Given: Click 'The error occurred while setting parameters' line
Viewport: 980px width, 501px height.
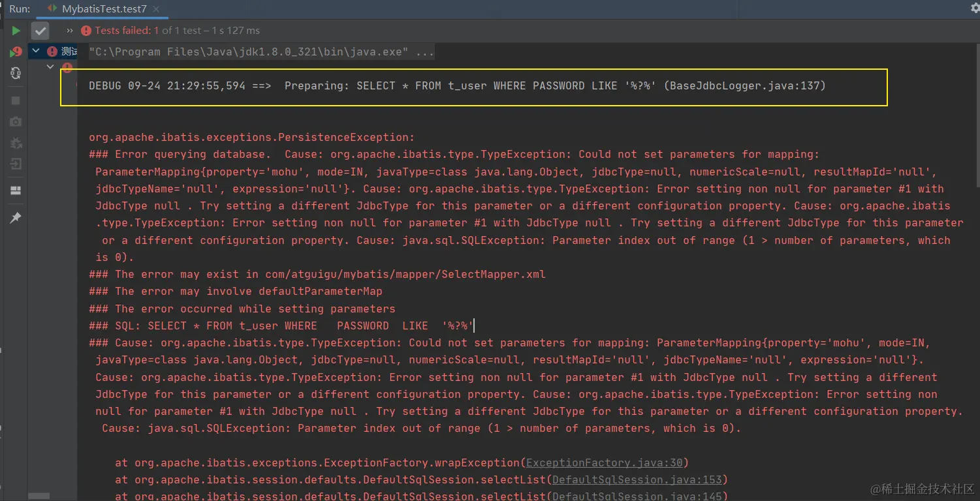Looking at the screenshot, I should [242, 309].
